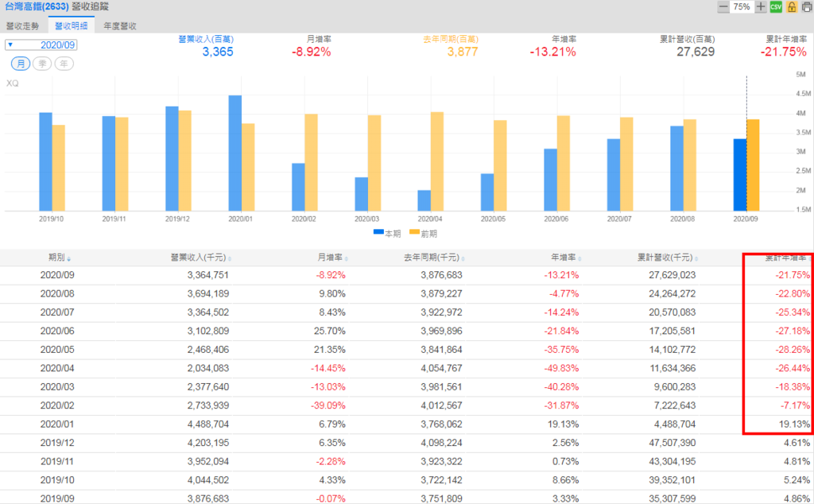The width and height of the screenshot is (814, 504).
Task: Open the 營收走勢 tab
Action: 23,26
